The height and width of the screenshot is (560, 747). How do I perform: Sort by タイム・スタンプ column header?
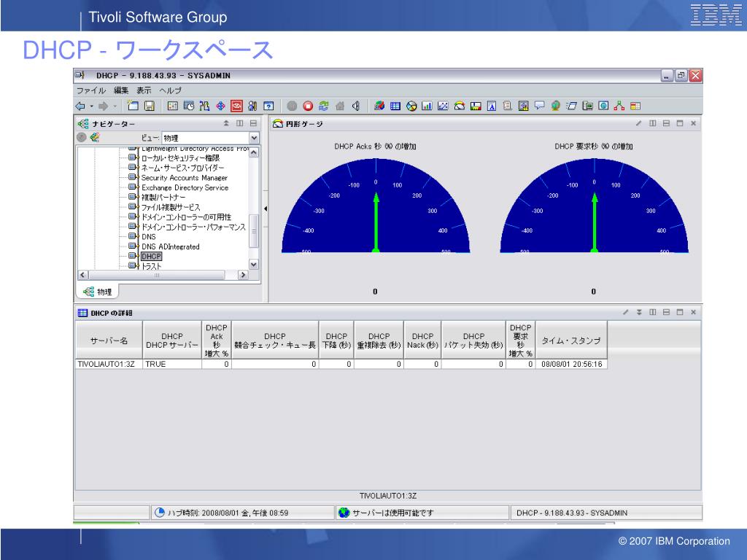point(571,341)
